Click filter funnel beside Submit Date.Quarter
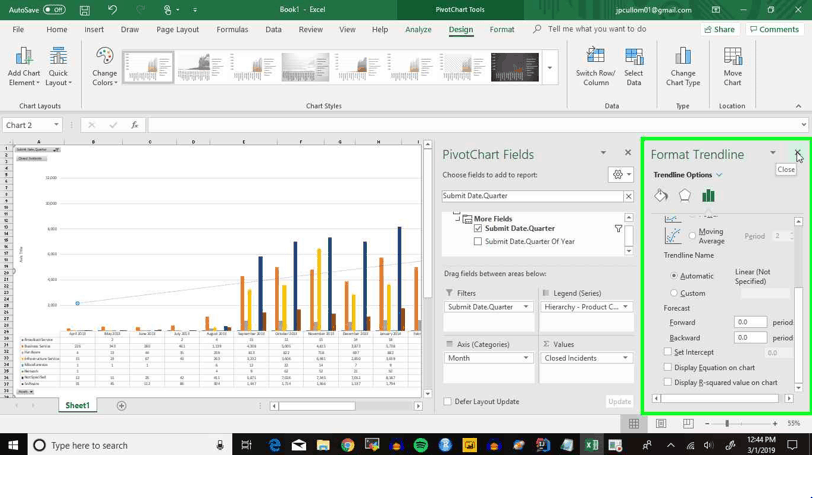813x498 pixels. pos(618,229)
